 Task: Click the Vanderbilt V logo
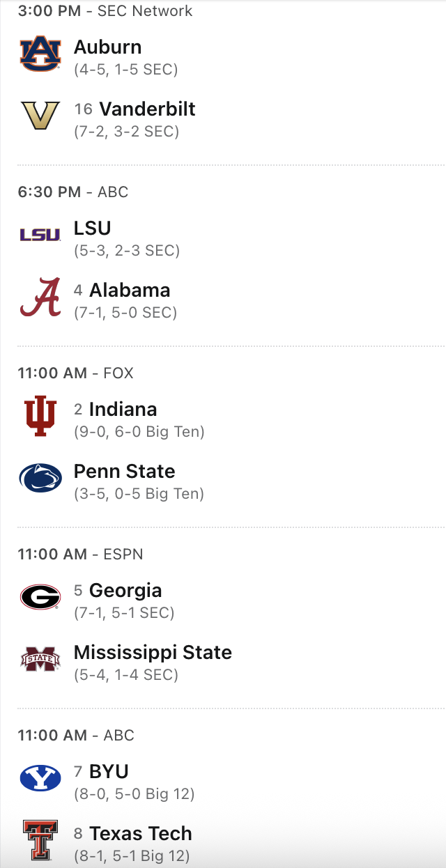(x=40, y=116)
